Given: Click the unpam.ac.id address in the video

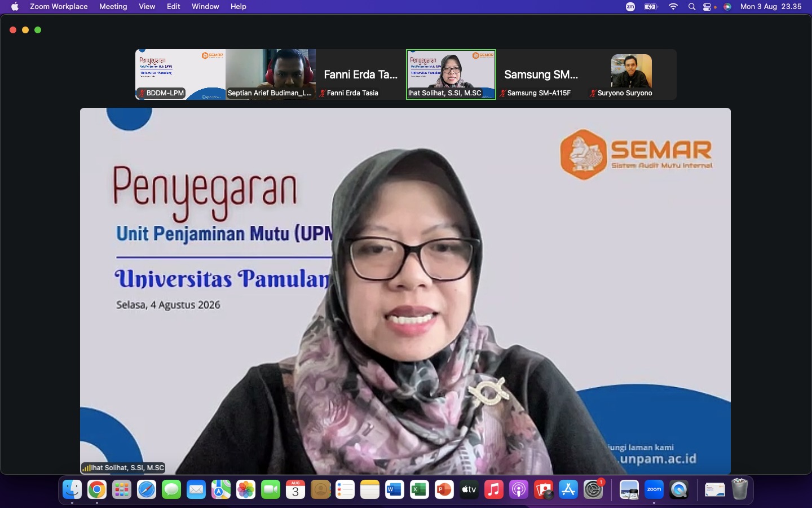Looking at the screenshot, I should tap(657, 458).
